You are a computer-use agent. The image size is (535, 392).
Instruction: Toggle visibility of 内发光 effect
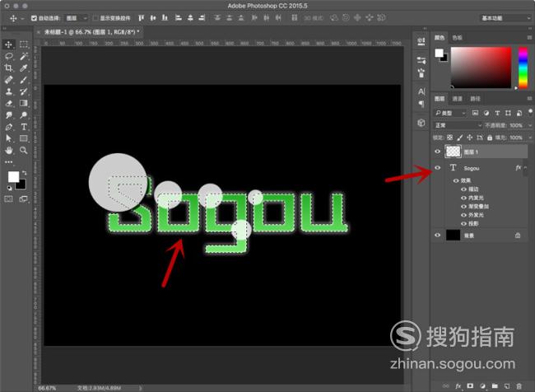[x=463, y=198]
